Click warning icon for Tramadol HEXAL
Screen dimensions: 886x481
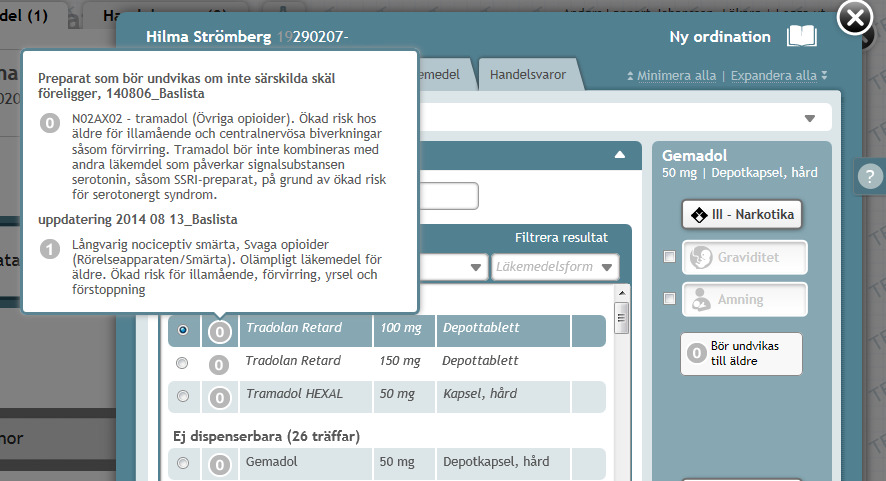[x=220, y=398]
